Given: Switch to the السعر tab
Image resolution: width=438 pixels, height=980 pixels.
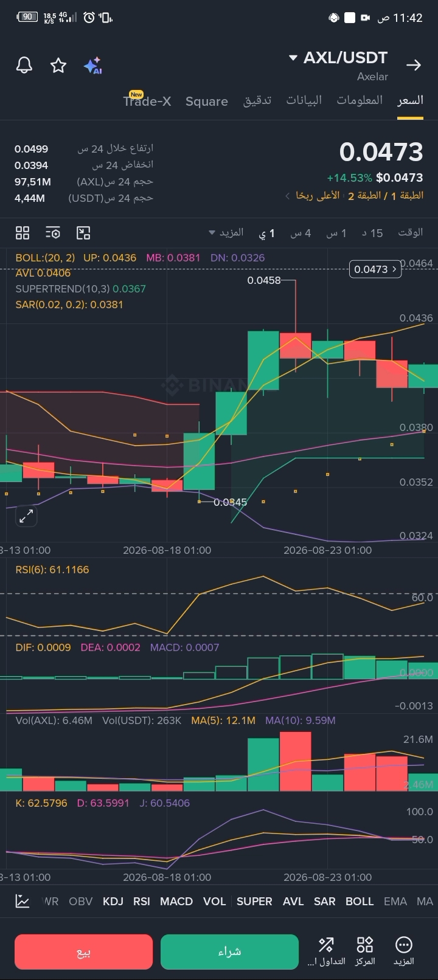Looking at the screenshot, I should pyautogui.click(x=410, y=100).
